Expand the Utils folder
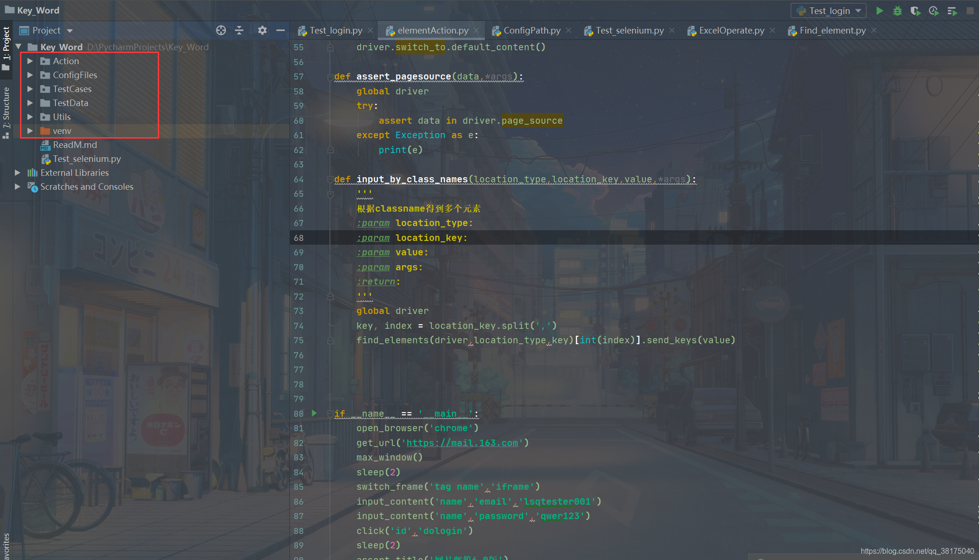979x560 pixels. [30, 117]
